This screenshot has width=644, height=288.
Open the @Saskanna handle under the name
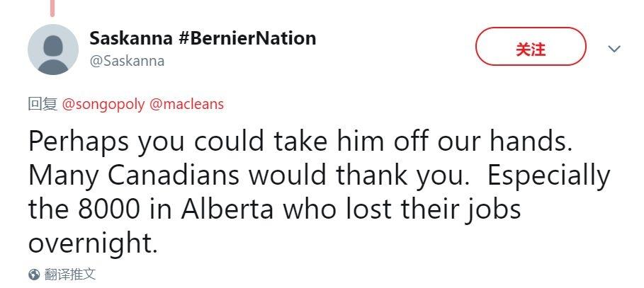[127, 61]
